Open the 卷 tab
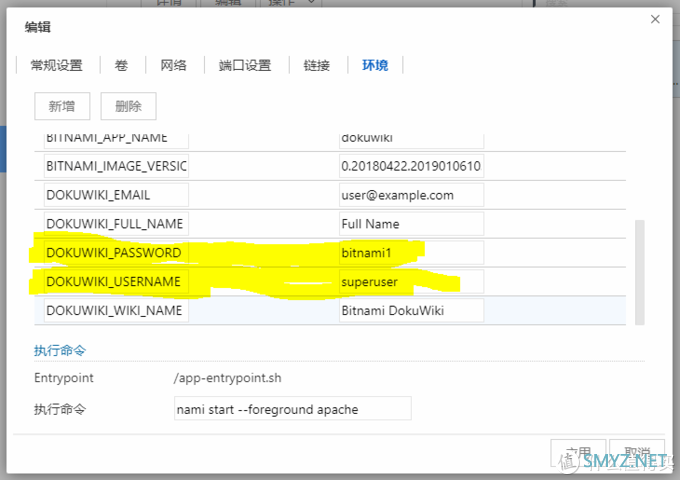The height and width of the screenshot is (480, 680). (120, 65)
